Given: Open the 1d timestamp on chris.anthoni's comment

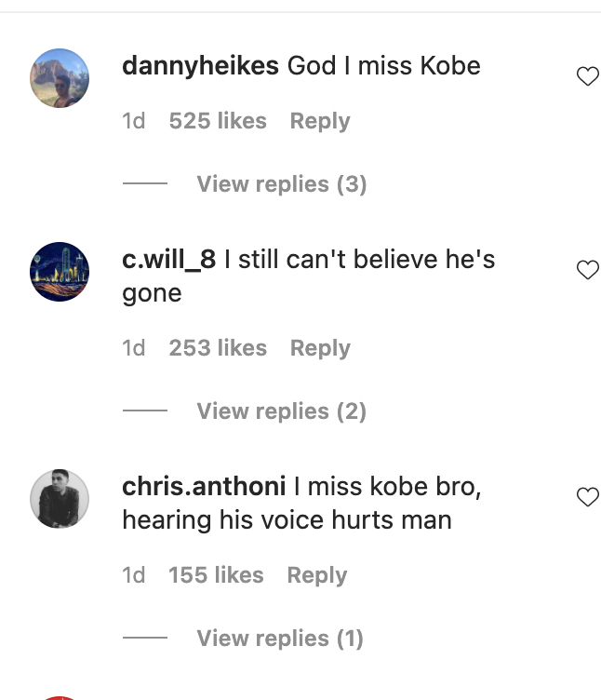Looking at the screenshot, I should [x=133, y=575].
